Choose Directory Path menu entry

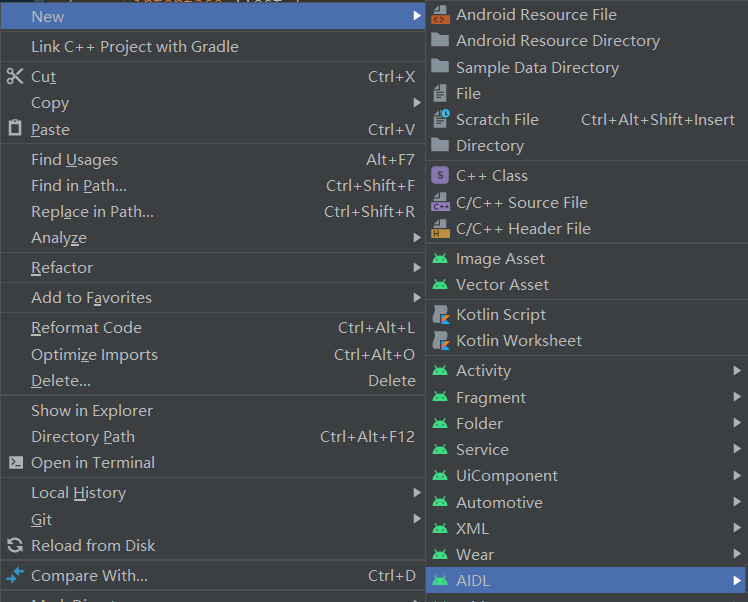pyautogui.click(x=213, y=436)
